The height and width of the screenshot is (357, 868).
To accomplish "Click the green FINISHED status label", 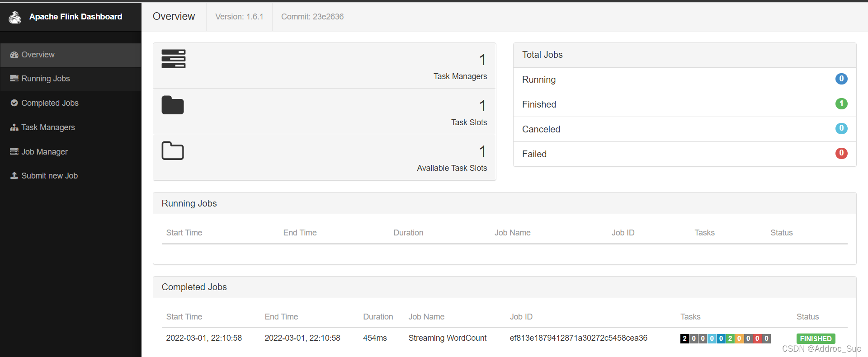I will 816,338.
